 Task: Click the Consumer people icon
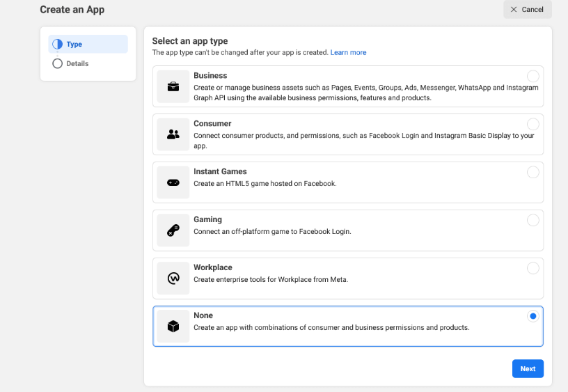tap(173, 134)
